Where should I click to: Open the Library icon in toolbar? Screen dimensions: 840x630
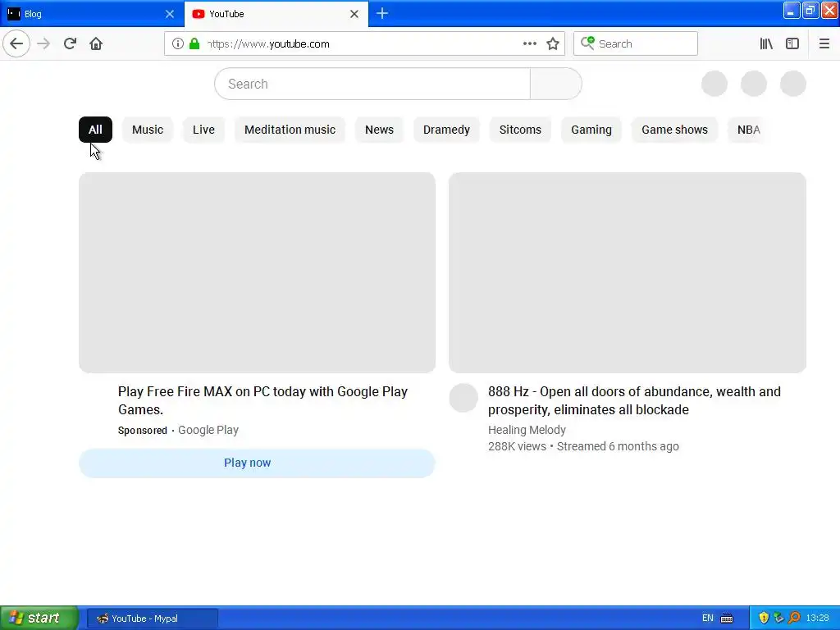point(766,43)
